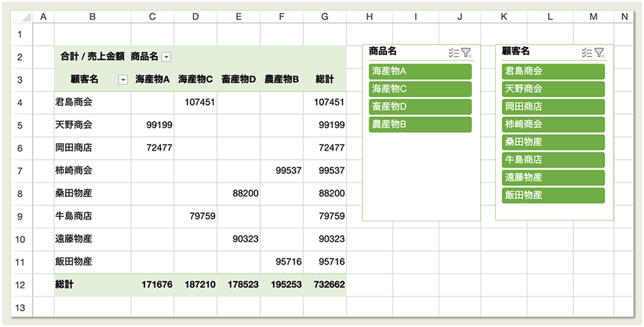The image size is (644, 327).
Task: Select column G header
Action: tap(325, 16)
